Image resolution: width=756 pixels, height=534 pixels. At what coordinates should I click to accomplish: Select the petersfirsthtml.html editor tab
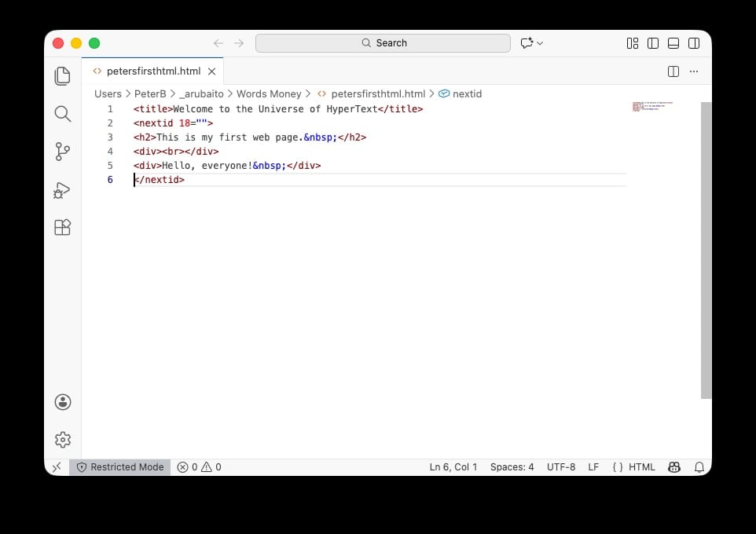pos(152,71)
